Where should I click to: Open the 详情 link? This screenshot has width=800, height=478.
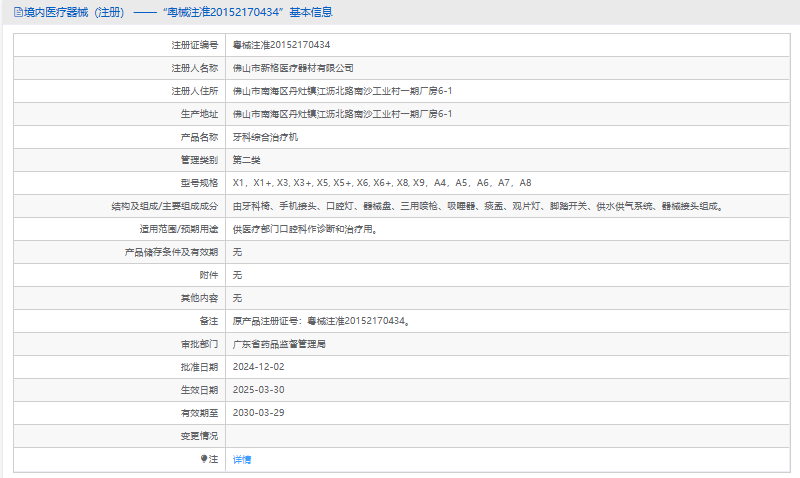coord(242,460)
